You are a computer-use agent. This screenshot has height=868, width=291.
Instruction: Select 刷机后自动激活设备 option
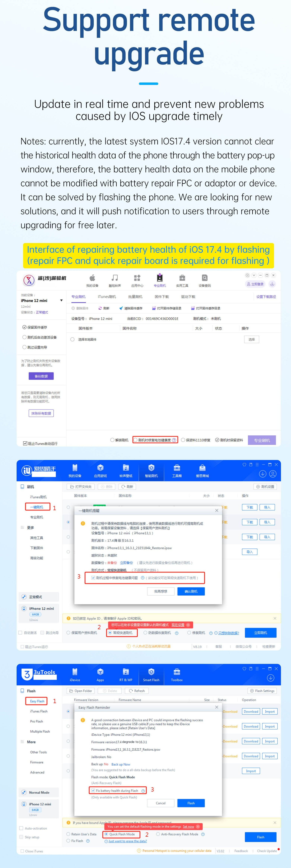(x=24, y=337)
